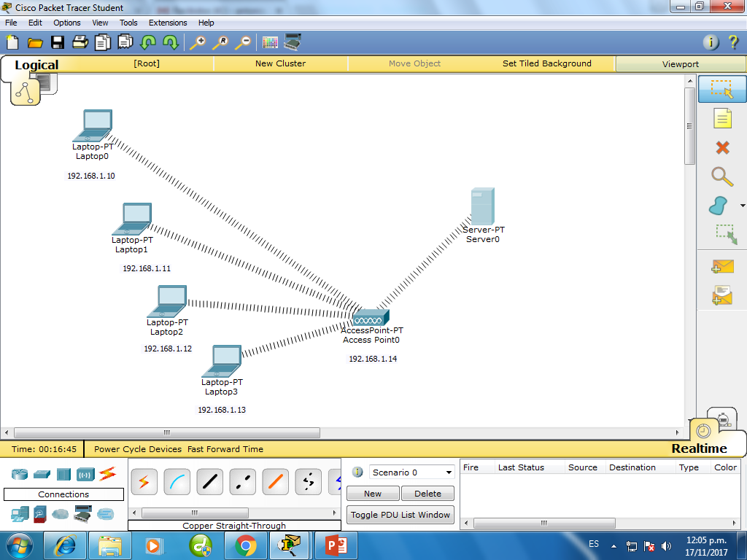Click the New scenario button
Screen dimensions: 747x560
coord(373,494)
